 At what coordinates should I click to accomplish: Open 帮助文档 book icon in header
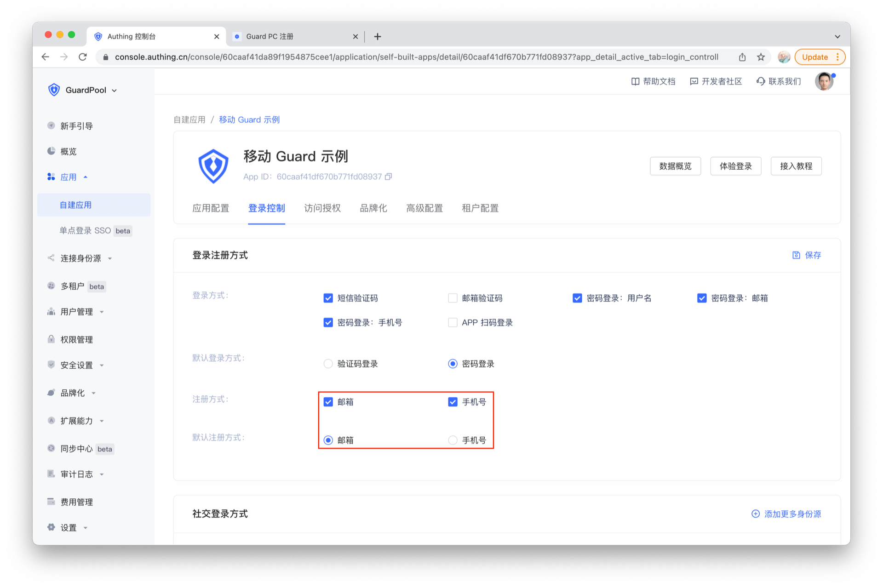635,81
